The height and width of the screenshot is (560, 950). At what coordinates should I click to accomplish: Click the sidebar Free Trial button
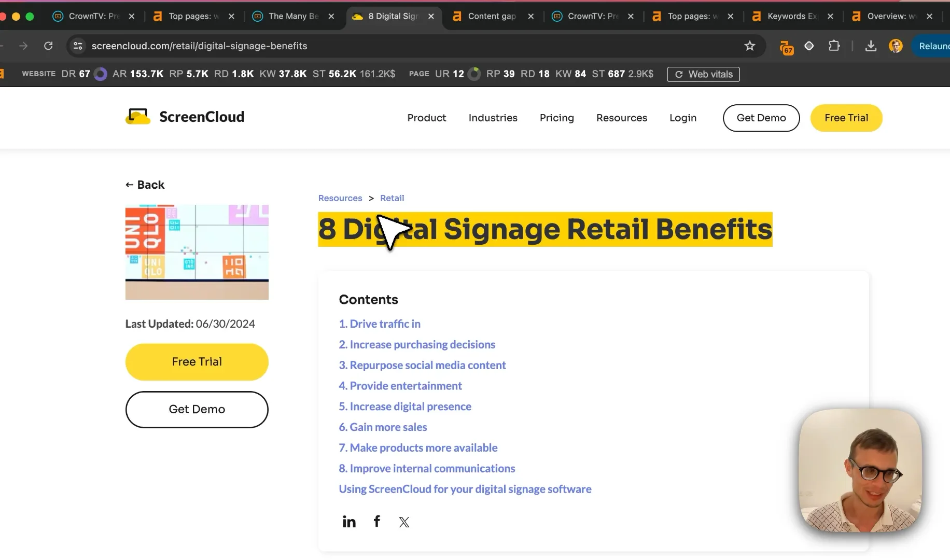(x=197, y=362)
